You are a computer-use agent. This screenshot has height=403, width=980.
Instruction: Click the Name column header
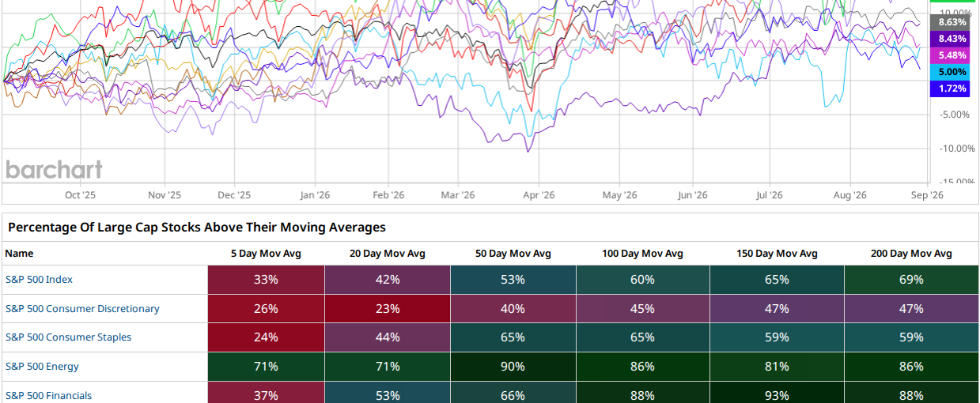coord(20,254)
